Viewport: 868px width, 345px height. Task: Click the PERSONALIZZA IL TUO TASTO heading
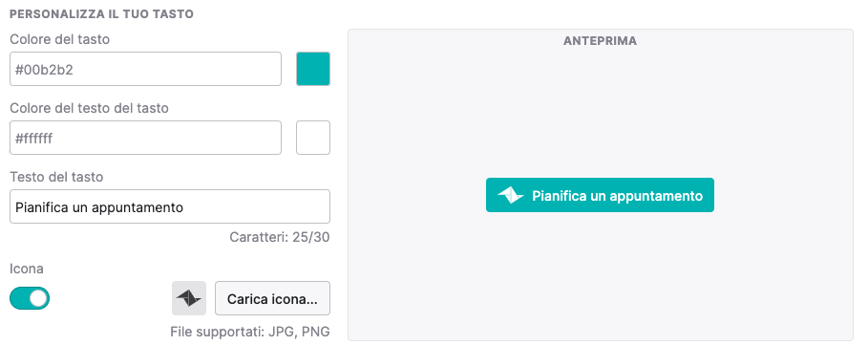(x=101, y=13)
